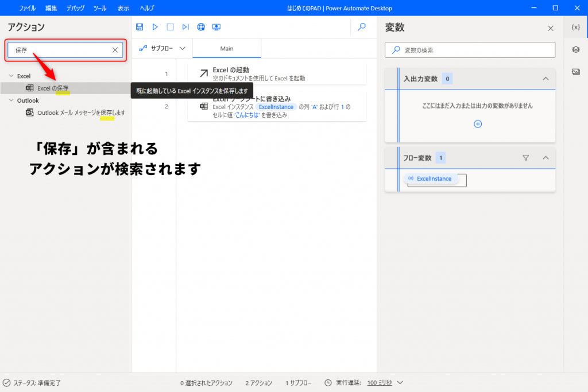
Task: Add a new input/output variable plus icon
Action: (x=478, y=124)
